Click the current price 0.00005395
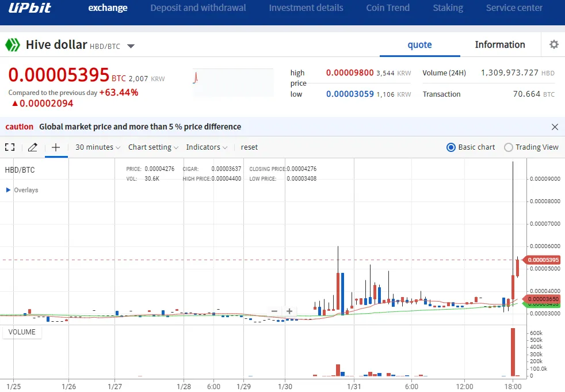The height and width of the screenshot is (392, 565). [x=59, y=75]
